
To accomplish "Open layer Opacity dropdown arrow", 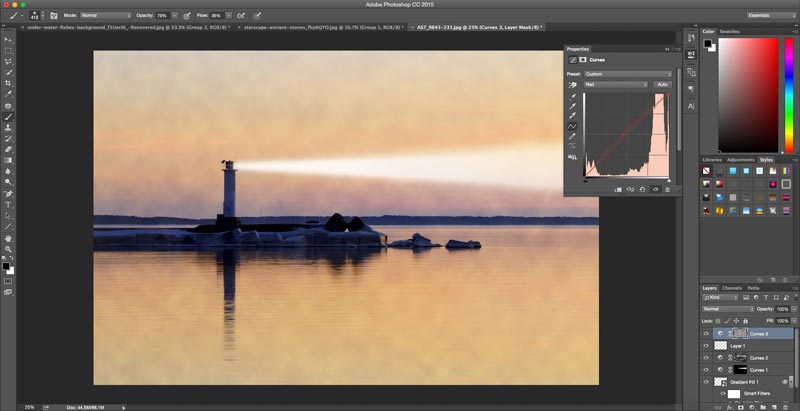I will [x=793, y=310].
